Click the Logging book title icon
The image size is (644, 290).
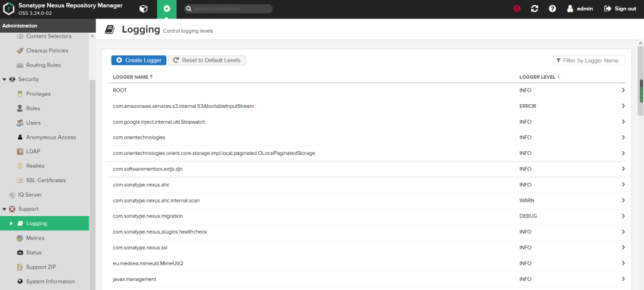(109, 30)
